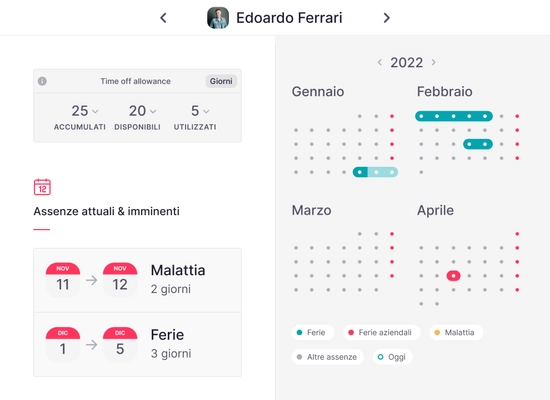Toggle the Giorni unit button
550x400 pixels.
click(x=221, y=81)
